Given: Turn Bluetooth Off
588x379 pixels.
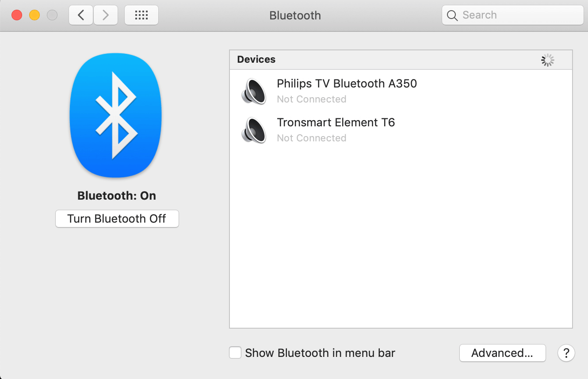Looking at the screenshot, I should (x=117, y=219).
